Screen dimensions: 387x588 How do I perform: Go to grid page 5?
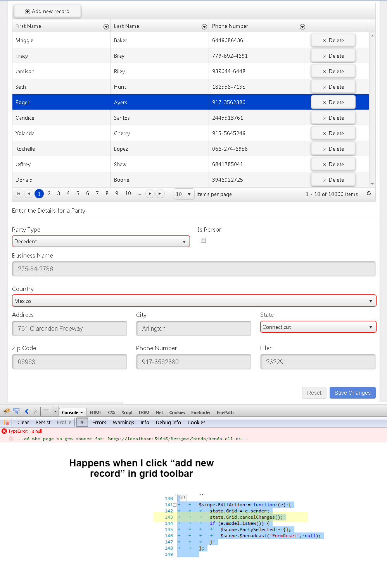(x=78, y=193)
